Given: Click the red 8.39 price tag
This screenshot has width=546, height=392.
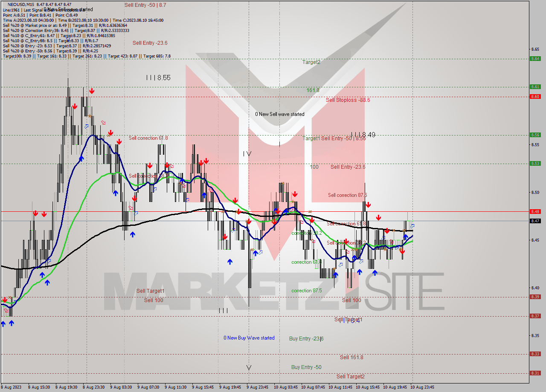Looking at the screenshot, I should 535,297.
